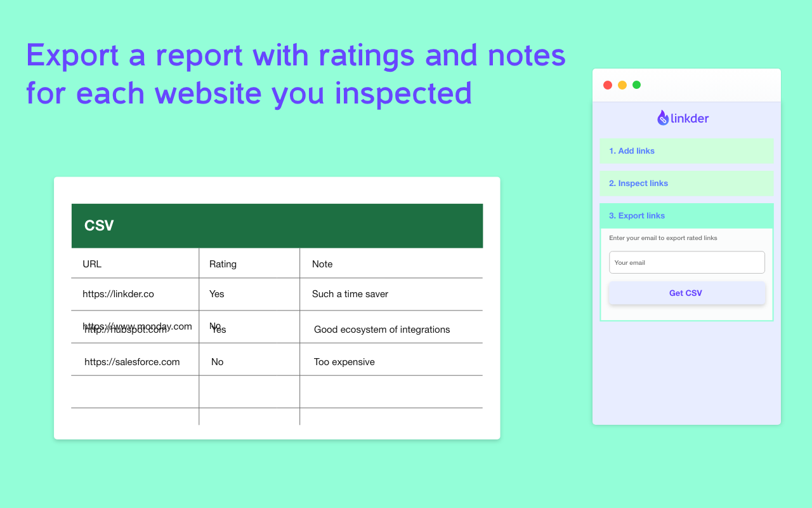The width and height of the screenshot is (812, 508).
Task: Click the Get CSV button
Action: pyautogui.click(x=687, y=293)
